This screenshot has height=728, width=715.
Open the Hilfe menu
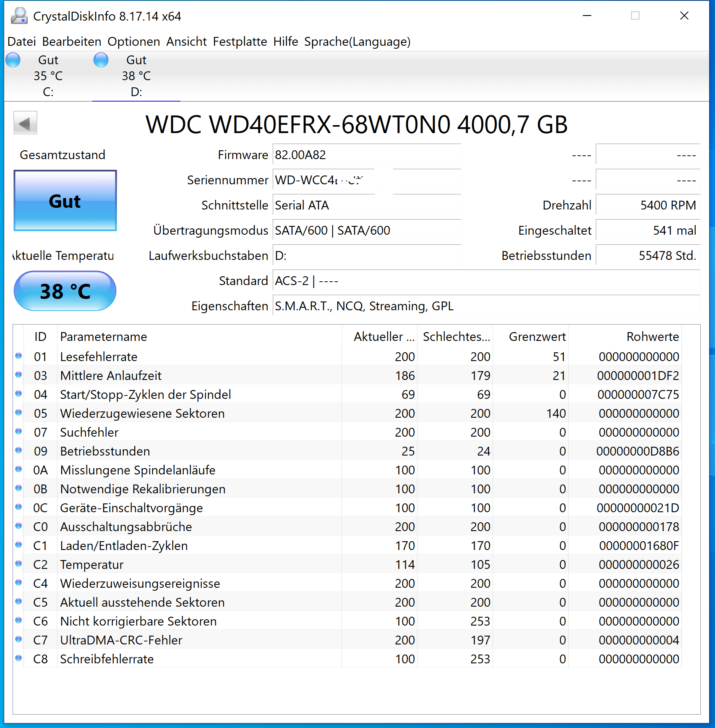pos(286,42)
